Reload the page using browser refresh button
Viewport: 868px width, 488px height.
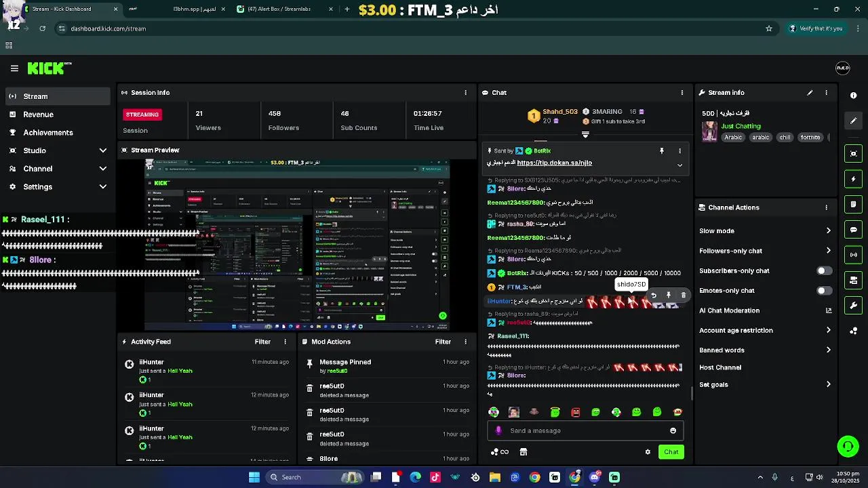pyautogui.click(x=42, y=28)
